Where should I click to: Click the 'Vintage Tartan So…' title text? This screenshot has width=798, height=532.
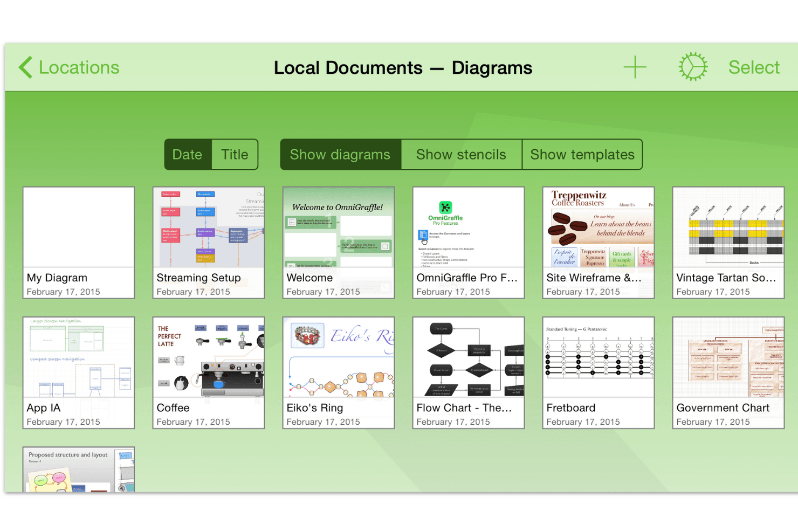pos(726,278)
